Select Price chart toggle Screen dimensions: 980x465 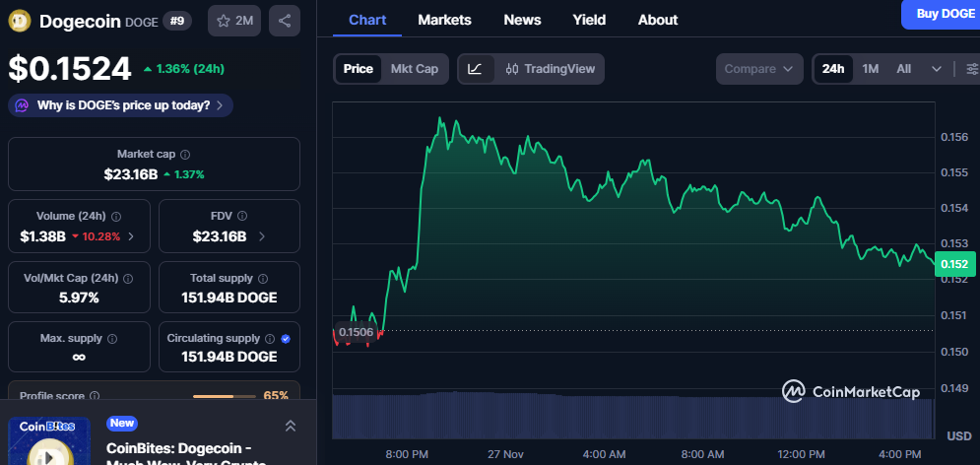click(x=358, y=69)
